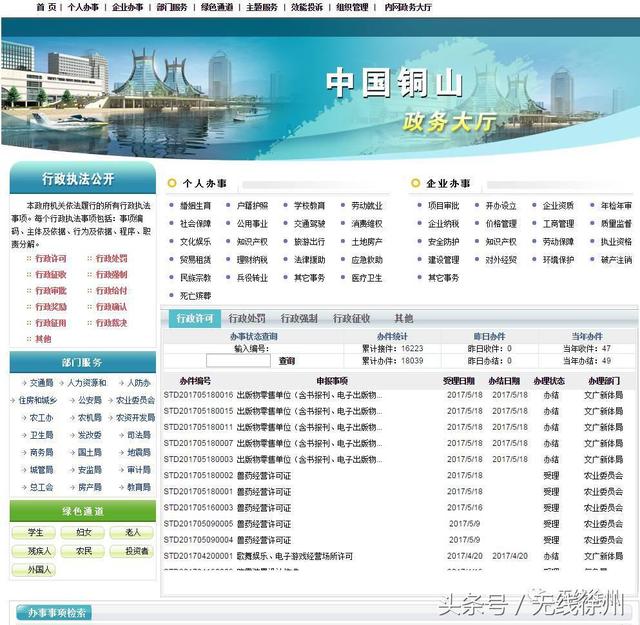Switch to the 行政强制 tab

299,318
